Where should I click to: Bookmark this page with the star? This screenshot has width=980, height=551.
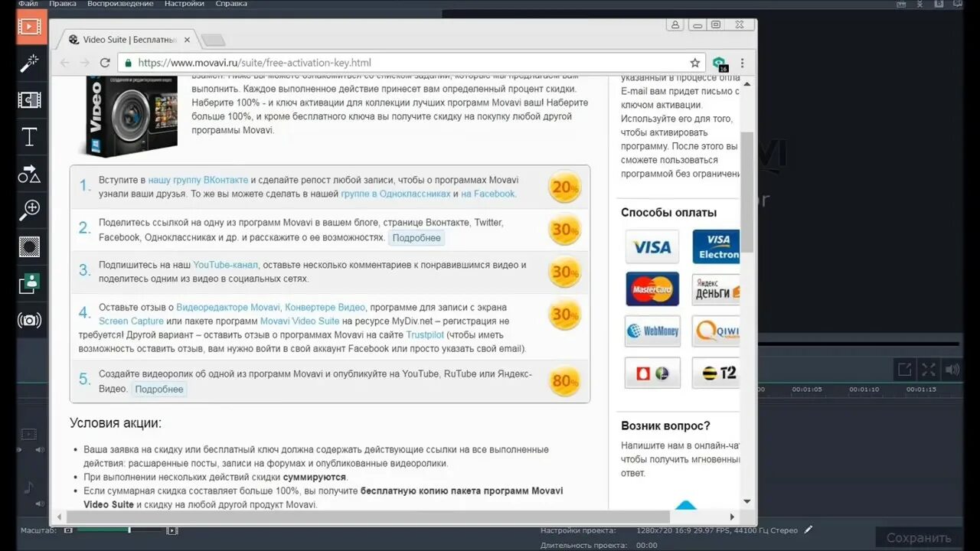[x=694, y=63]
